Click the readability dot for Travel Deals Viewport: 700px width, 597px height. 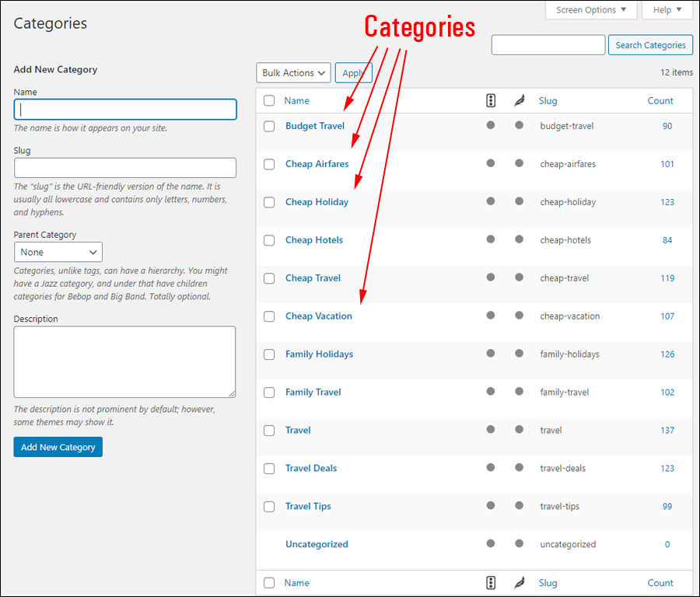coord(520,467)
